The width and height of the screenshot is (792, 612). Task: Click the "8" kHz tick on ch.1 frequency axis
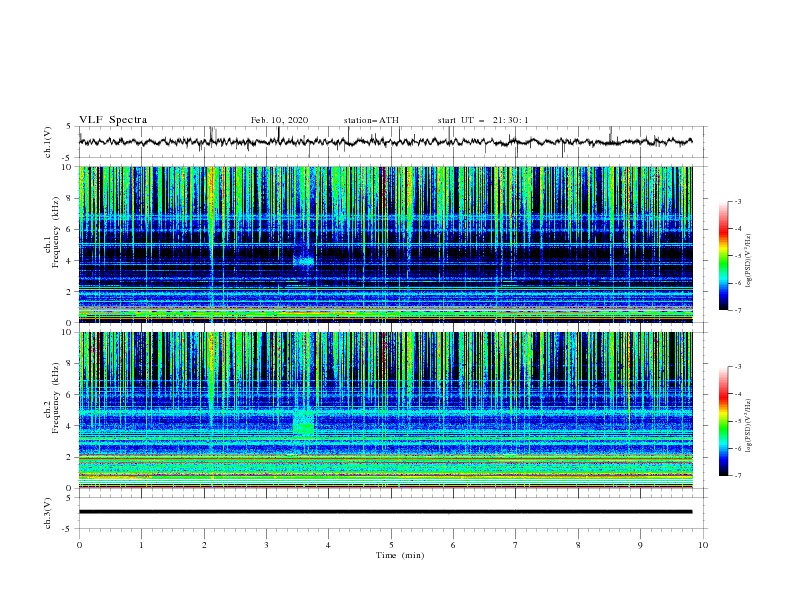tap(71, 198)
